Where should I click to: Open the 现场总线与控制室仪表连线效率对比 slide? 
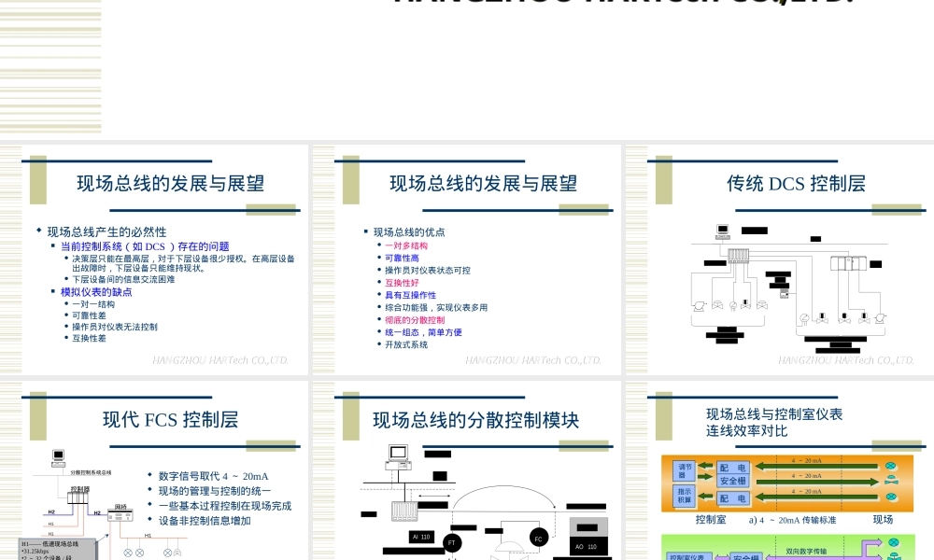coord(780,470)
